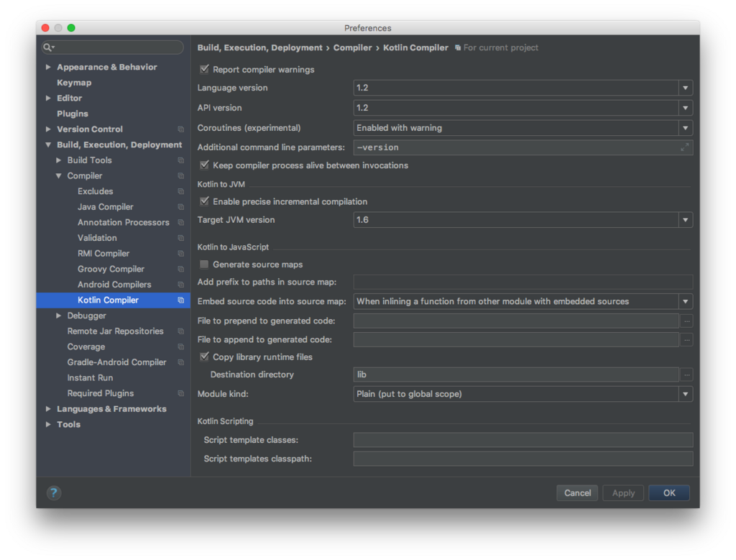Select Plugins in settings tree
The height and width of the screenshot is (560, 736).
click(x=73, y=114)
